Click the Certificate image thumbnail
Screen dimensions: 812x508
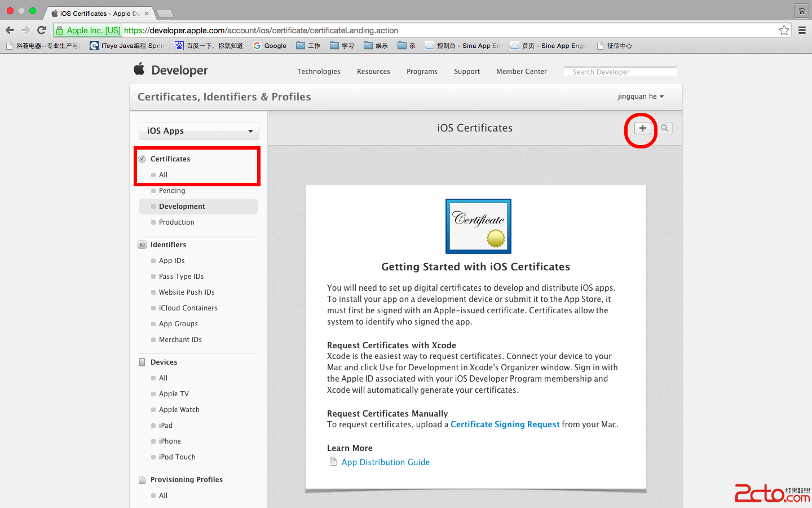[x=478, y=226]
